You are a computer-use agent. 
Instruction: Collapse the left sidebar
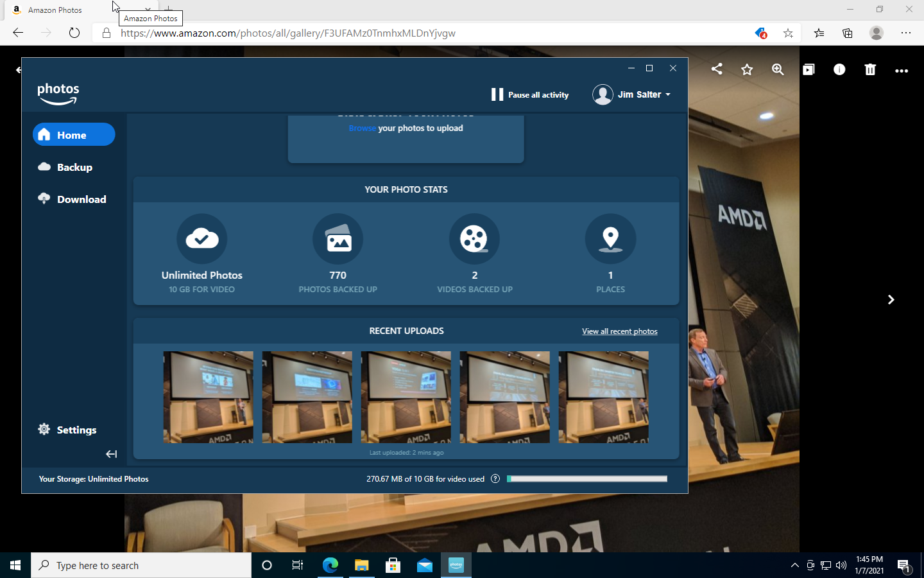(x=111, y=453)
